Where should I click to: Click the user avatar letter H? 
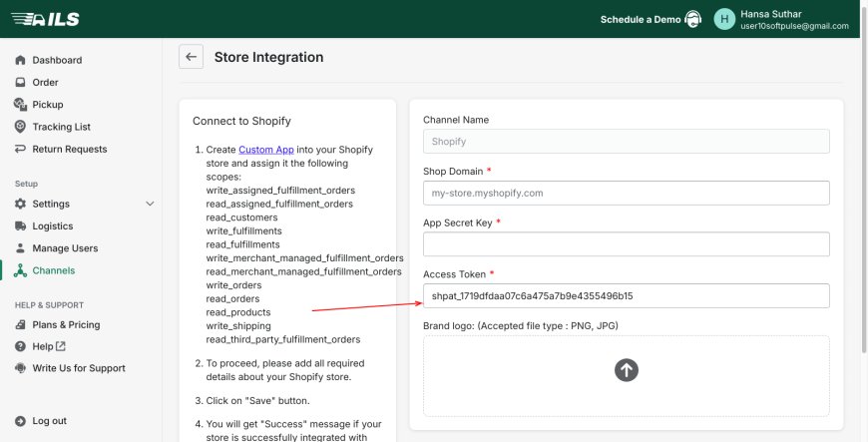click(x=724, y=19)
